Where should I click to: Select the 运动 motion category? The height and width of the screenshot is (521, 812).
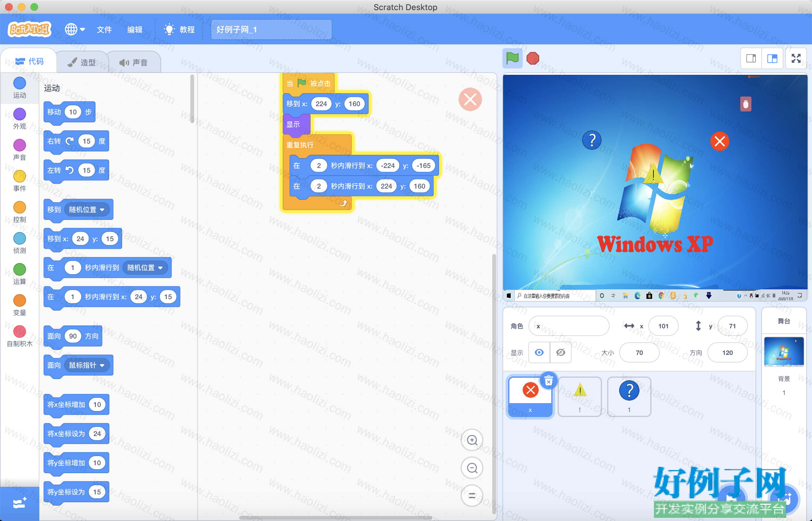pos(20,87)
